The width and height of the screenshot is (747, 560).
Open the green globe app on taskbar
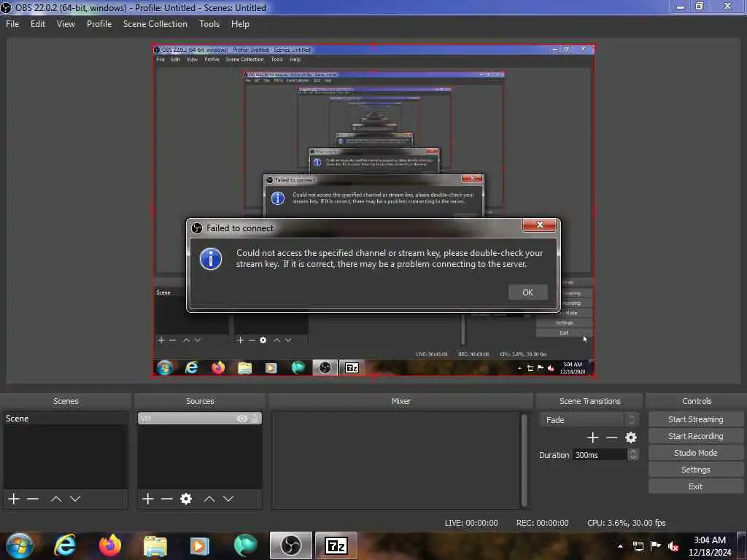click(245, 545)
